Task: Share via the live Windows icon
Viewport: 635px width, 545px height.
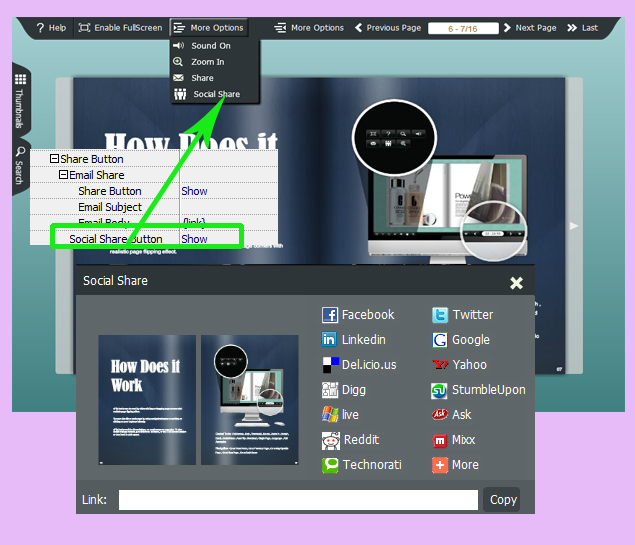Action: click(x=330, y=414)
